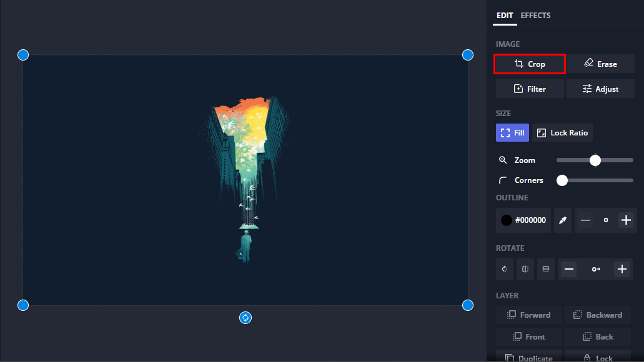This screenshot has height=362, width=644.
Task: Click the rotation angle value field
Action: pyautogui.click(x=596, y=269)
